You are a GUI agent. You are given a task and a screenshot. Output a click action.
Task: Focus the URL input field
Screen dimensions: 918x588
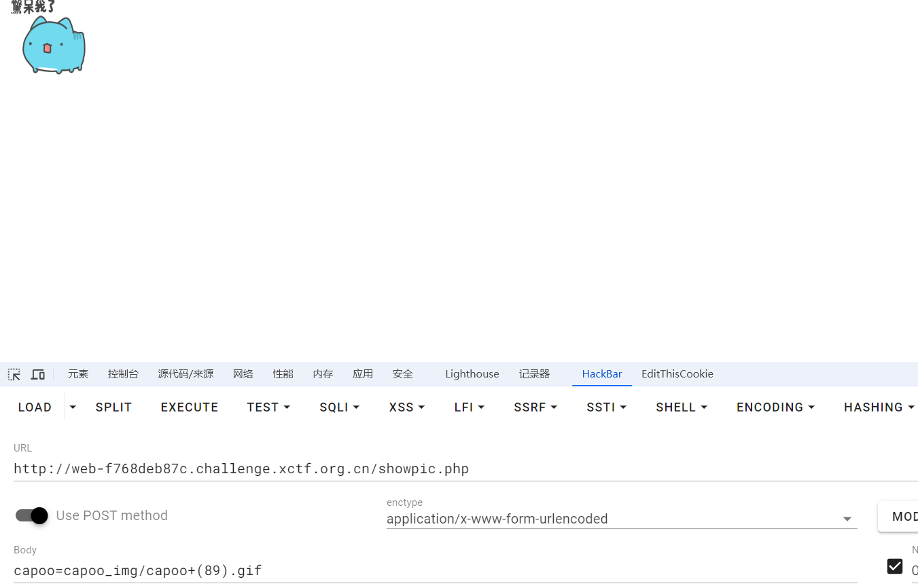click(465, 468)
